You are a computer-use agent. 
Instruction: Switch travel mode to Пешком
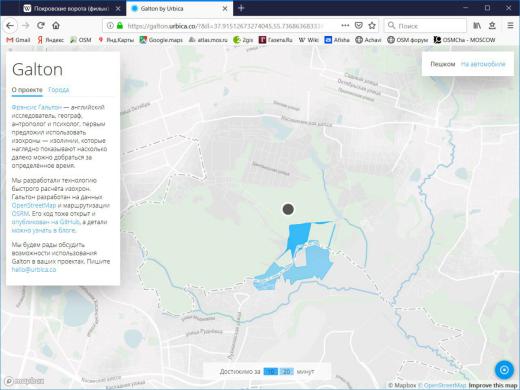coord(442,64)
